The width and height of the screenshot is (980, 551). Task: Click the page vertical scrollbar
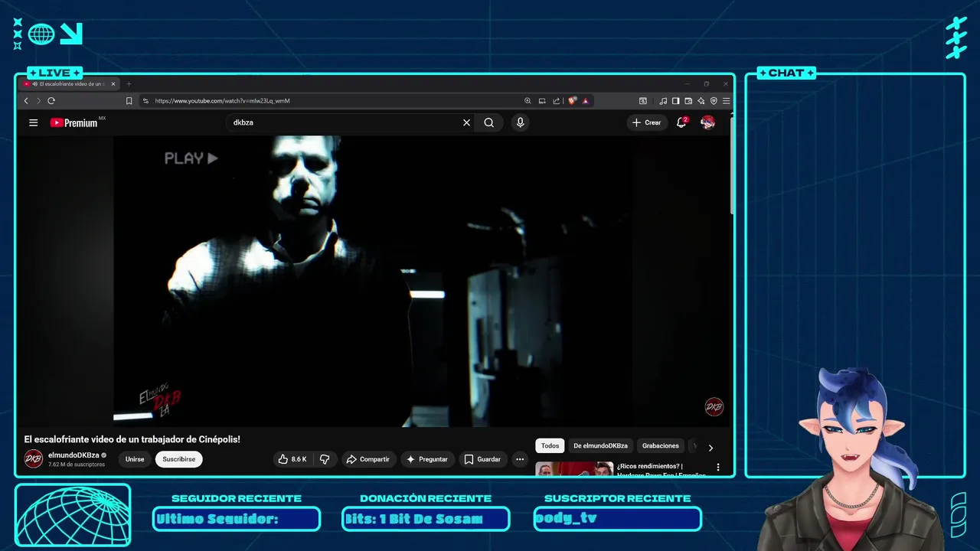731,165
